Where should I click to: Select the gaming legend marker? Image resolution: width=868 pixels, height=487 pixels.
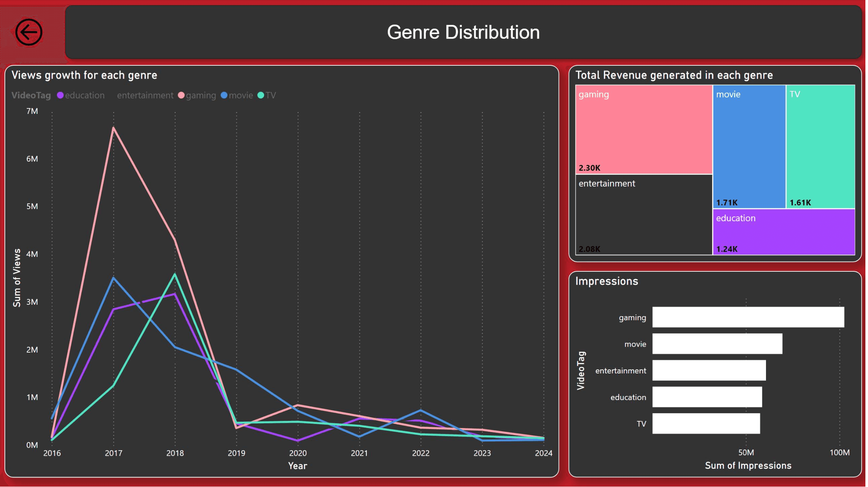coord(181,95)
